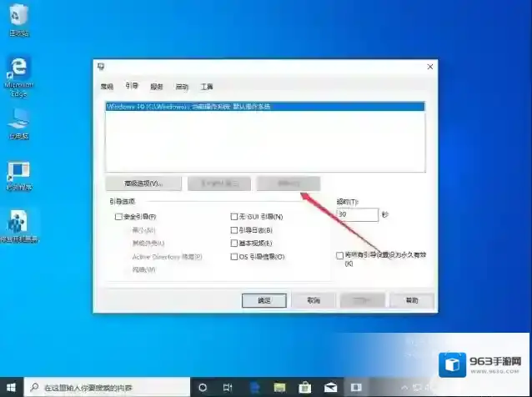Click the greyed Set as default button
Viewport: 532px width, 397px height.
[219, 183]
